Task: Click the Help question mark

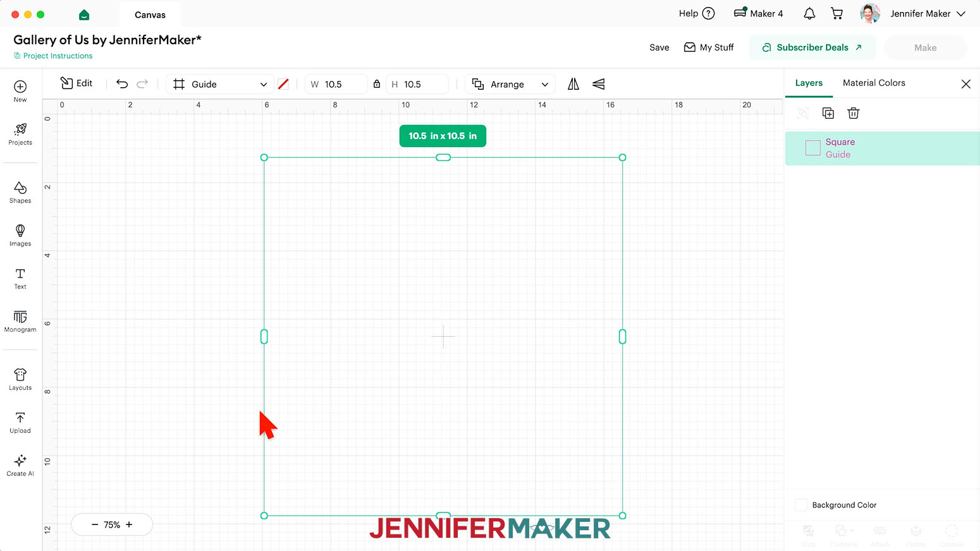Action: (709, 13)
